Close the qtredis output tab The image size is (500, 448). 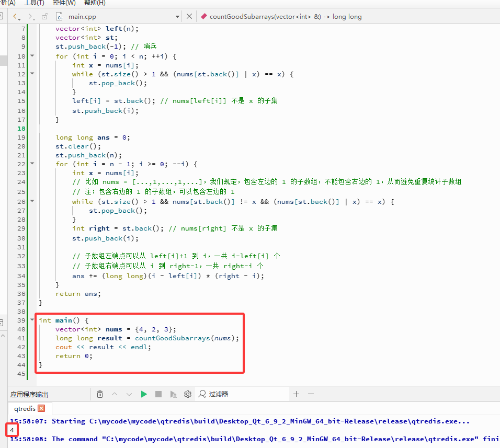(x=41, y=408)
